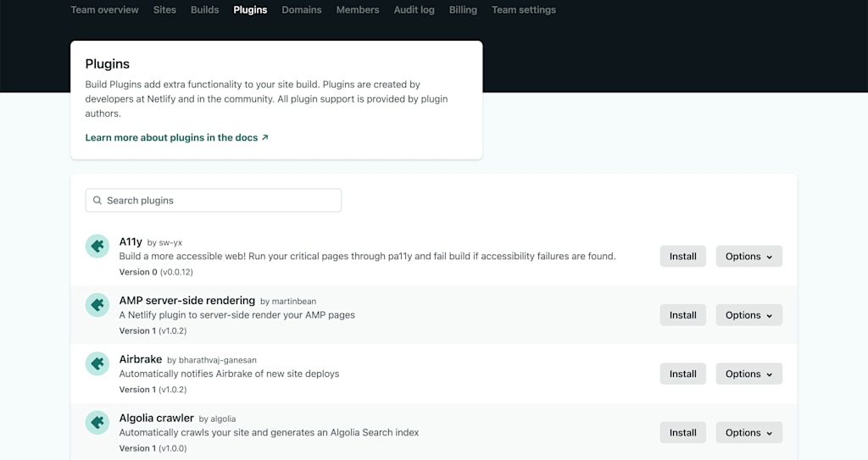Viewport: 868px width, 460px height.
Task: Focus the Search plugins field
Action: [213, 201]
